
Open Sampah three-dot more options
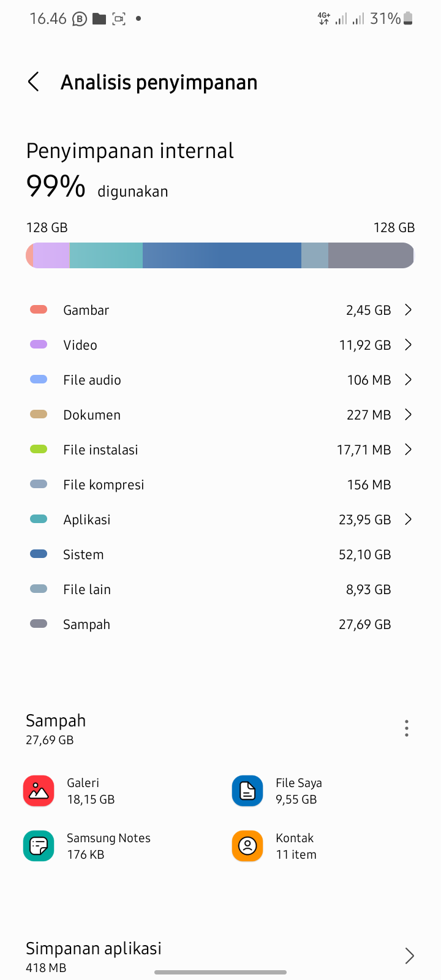[406, 728]
